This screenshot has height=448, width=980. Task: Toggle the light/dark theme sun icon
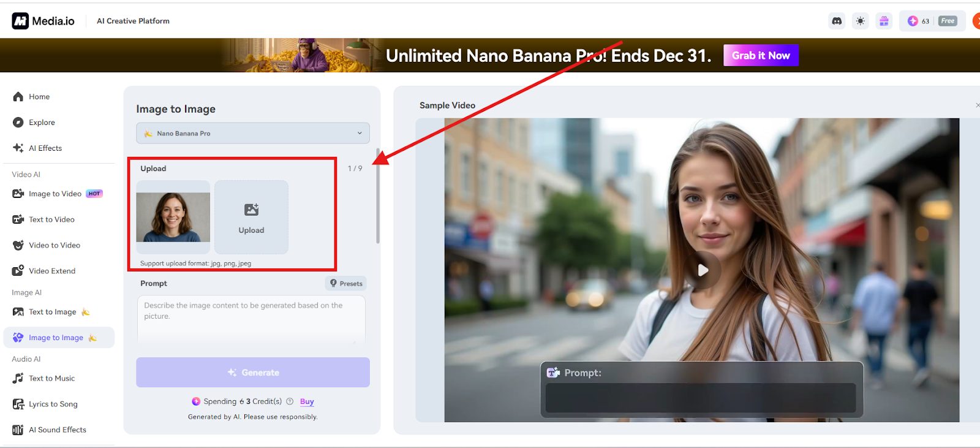tap(861, 21)
